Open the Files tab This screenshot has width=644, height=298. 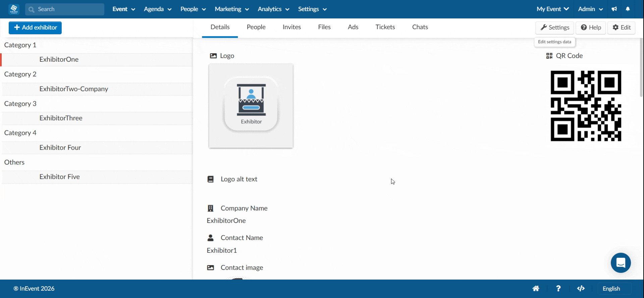point(324,27)
